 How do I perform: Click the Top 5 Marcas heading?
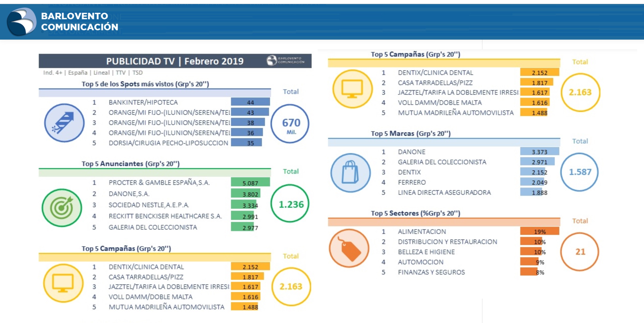coord(411,133)
